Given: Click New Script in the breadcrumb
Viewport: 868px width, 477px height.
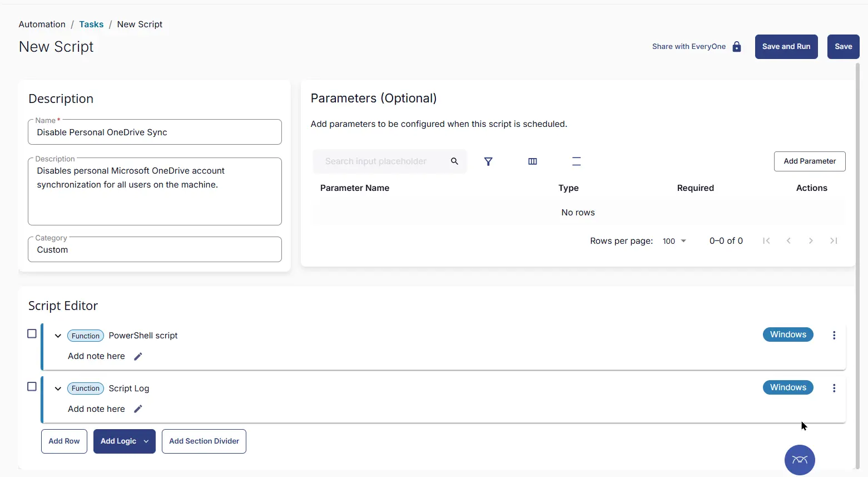Looking at the screenshot, I should click(140, 24).
